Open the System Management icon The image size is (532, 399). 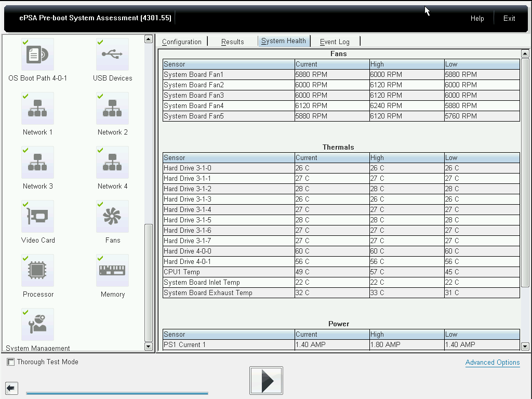[x=37, y=325]
